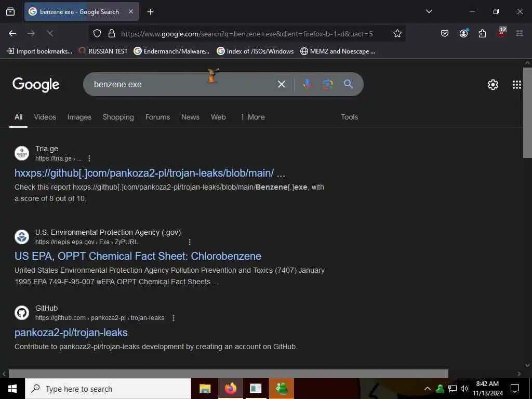The image size is (532, 399).
Task: Open the list all tabs dropdown
Action: coord(429,11)
